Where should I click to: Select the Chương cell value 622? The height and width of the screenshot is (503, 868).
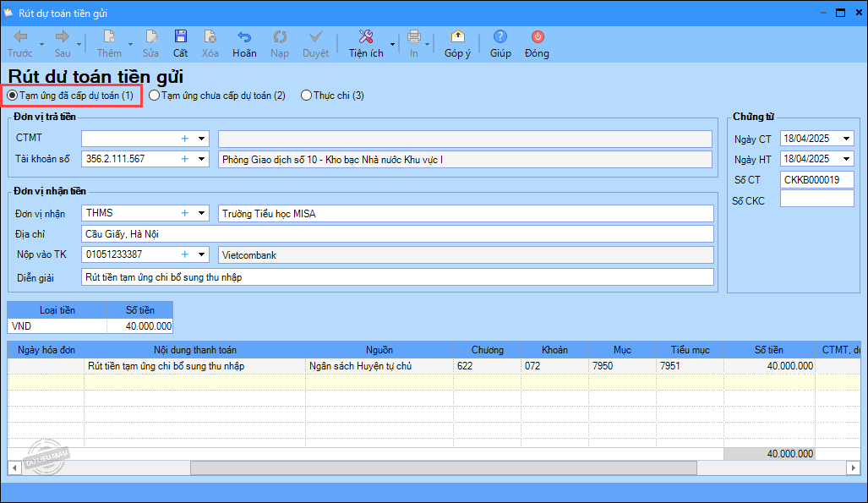pos(487,366)
